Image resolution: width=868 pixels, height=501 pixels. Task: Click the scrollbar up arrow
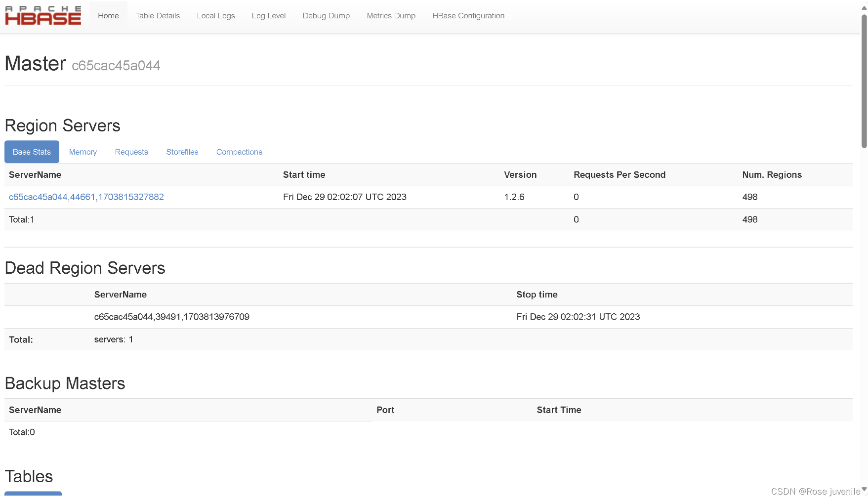click(x=864, y=8)
